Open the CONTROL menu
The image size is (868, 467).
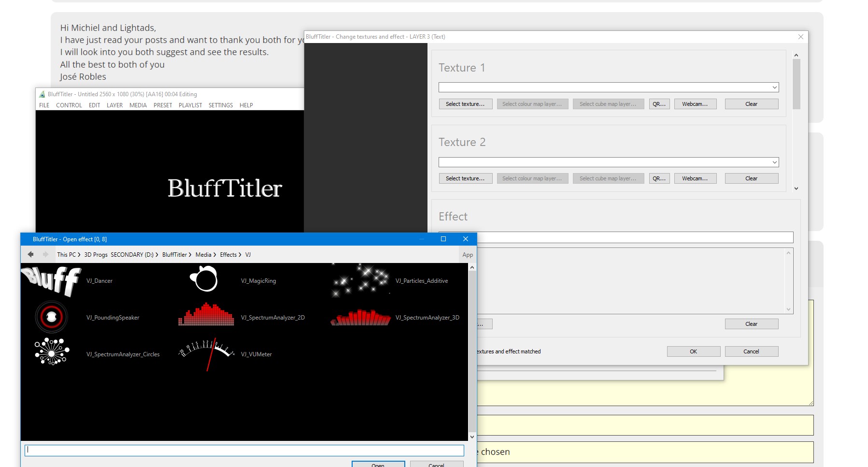(x=69, y=105)
